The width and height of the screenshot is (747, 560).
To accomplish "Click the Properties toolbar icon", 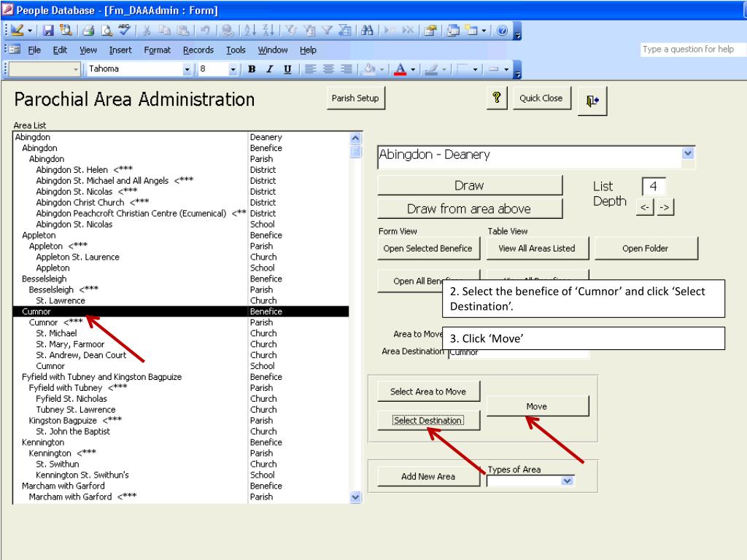I will coord(430,31).
